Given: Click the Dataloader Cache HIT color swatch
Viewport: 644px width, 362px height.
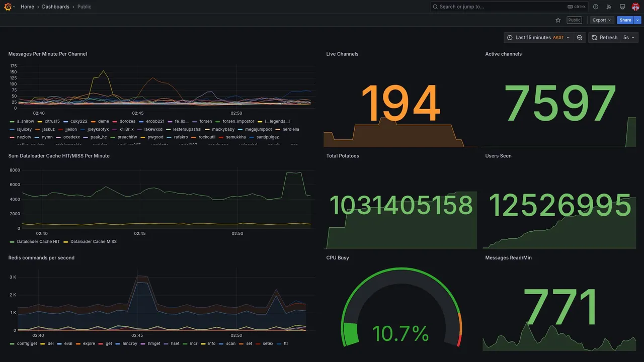Looking at the screenshot, I should tap(12, 242).
